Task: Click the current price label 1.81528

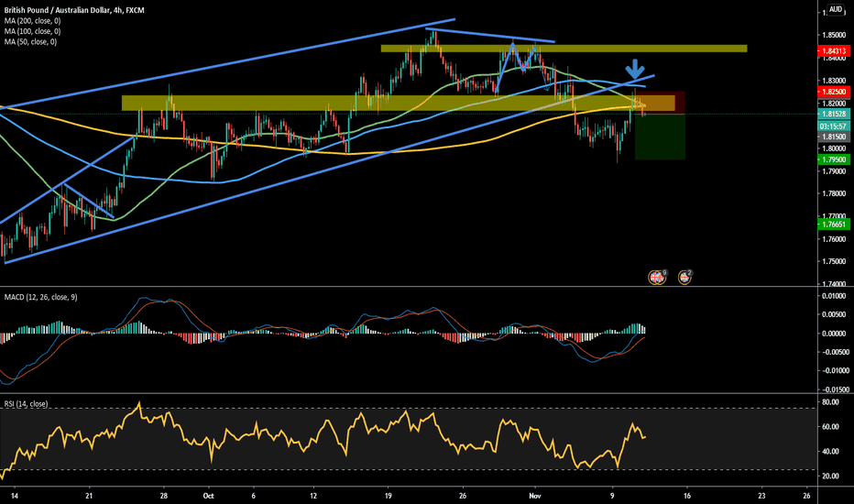Action: (x=834, y=114)
